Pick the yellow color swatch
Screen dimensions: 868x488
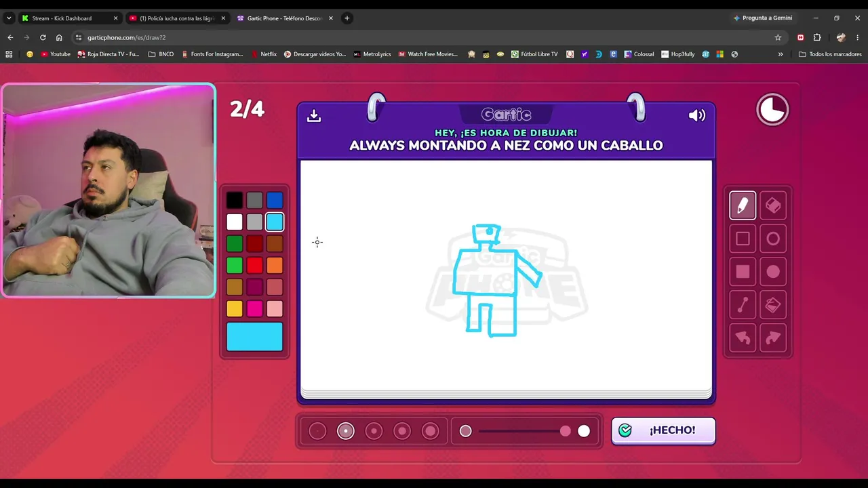click(235, 308)
